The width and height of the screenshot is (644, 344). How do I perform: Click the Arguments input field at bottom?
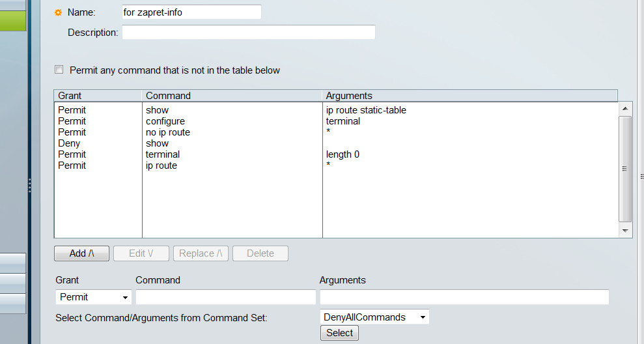coord(464,297)
